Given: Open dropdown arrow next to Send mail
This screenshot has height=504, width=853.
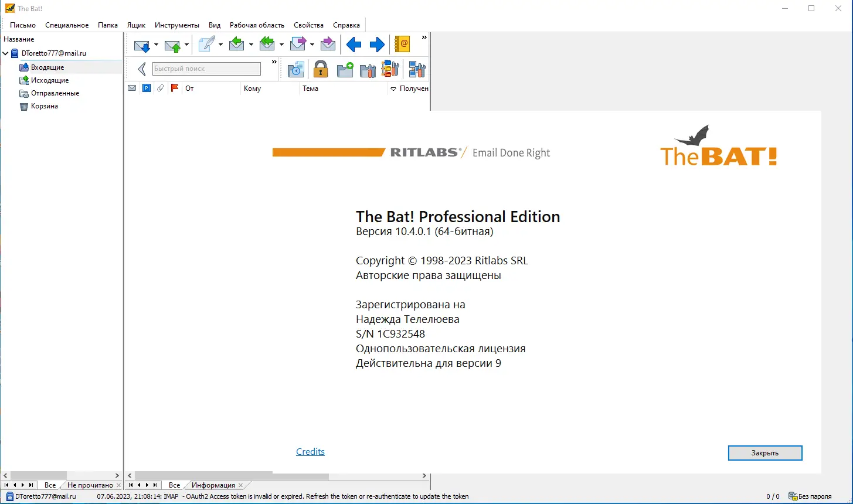Looking at the screenshot, I should pos(186,45).
